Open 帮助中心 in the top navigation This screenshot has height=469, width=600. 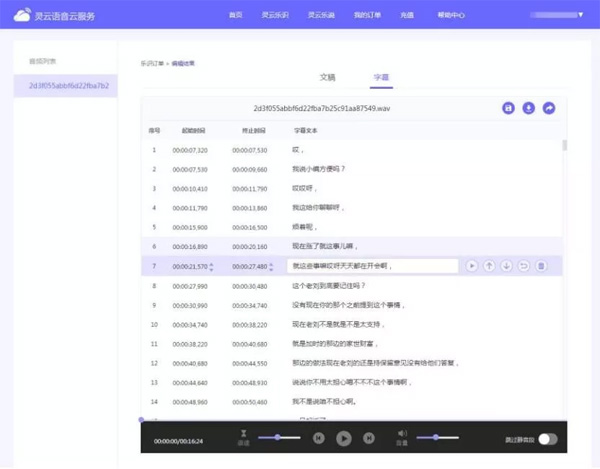click(452, 15)
